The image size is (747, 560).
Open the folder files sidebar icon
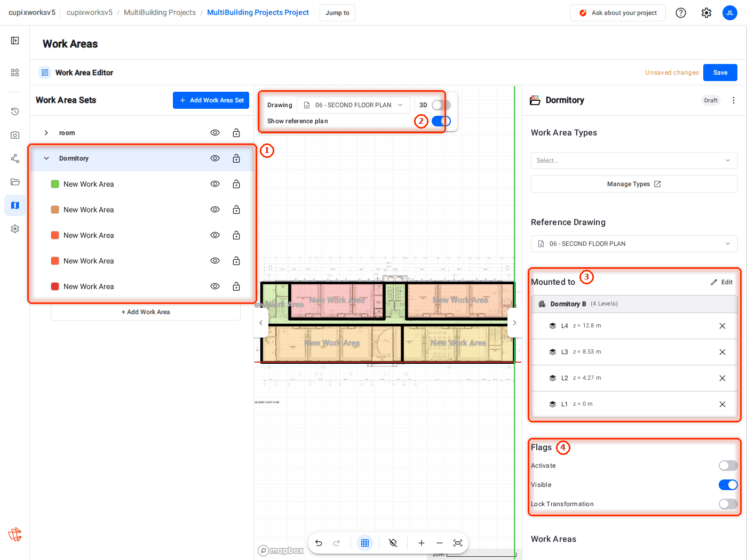point(15,182)
